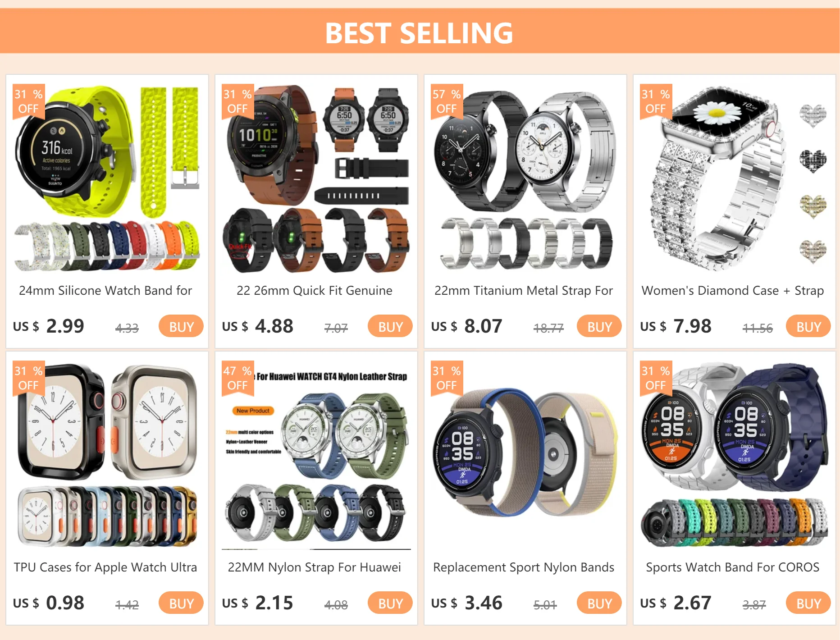Open the 'Women's Diamond Case + Strap' title link
Image resolution: width=840 pixels, height=640 pixels.
[733, 291]
